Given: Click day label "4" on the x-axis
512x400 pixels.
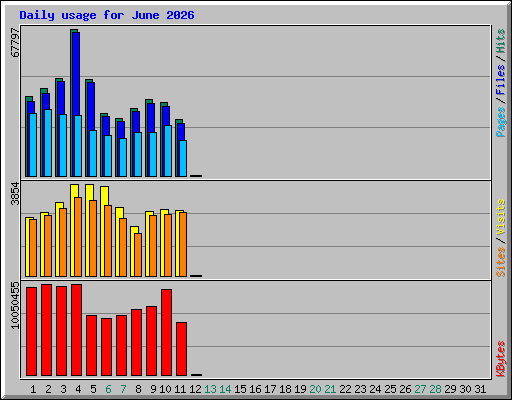Looking at the screenshot, I should (78, 389).
